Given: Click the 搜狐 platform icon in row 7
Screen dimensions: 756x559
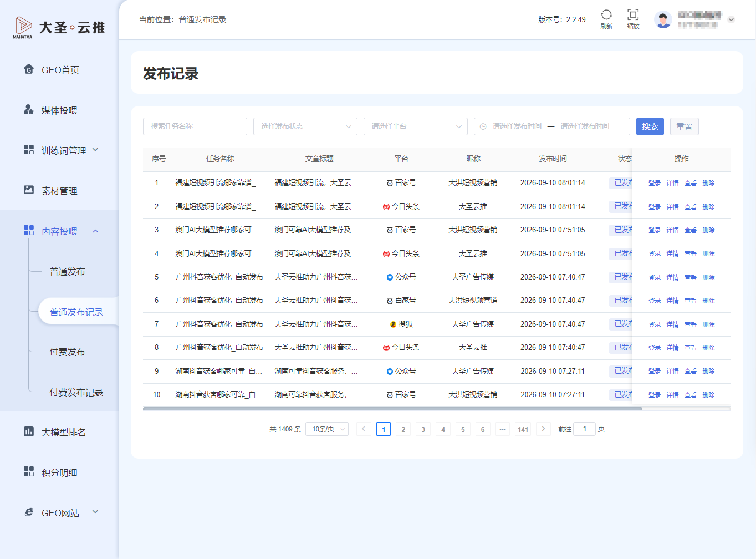Looking at the screenshot, I should click(x=393, y=324).
